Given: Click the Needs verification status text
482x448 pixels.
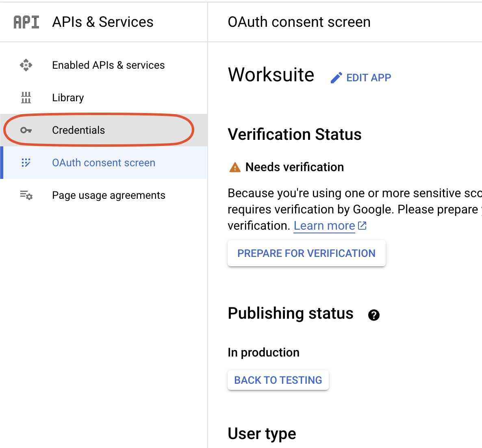Looking at the screenshot, I should (295, 167).
